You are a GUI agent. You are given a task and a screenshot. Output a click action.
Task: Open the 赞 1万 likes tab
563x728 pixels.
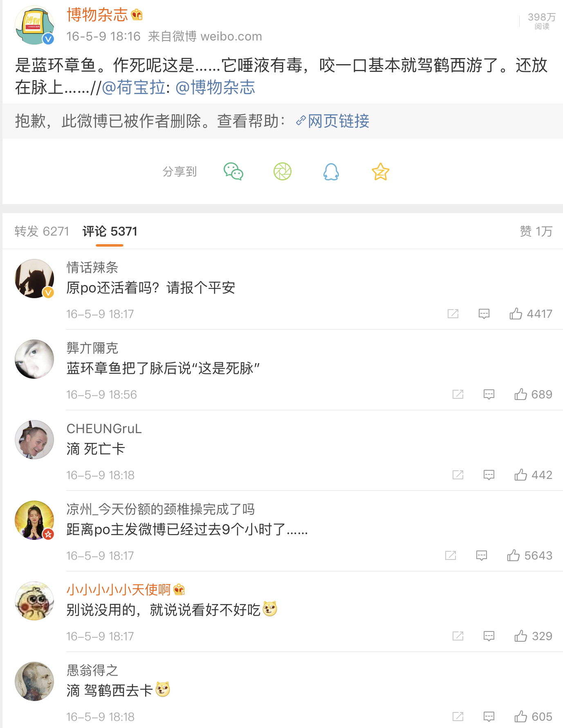536,231
